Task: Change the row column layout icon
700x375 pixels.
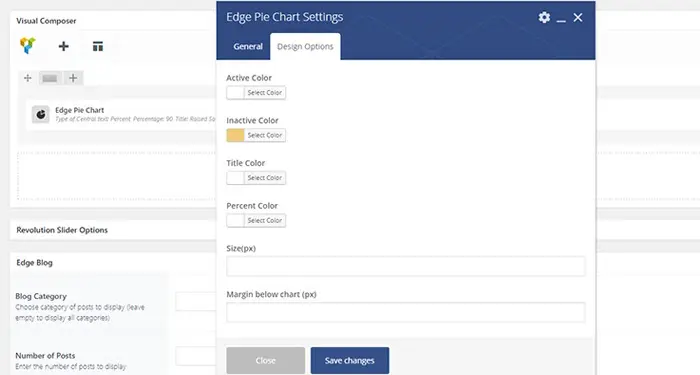Action: click(x=50, y=78)
